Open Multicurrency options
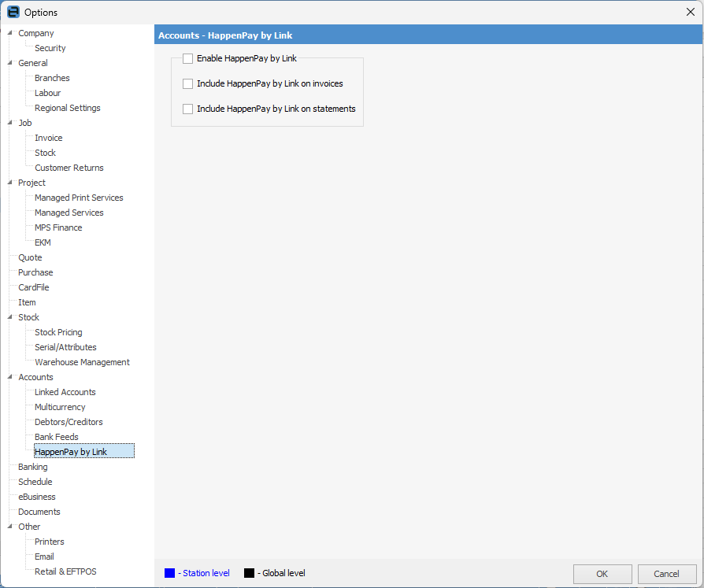 [60, 407]
